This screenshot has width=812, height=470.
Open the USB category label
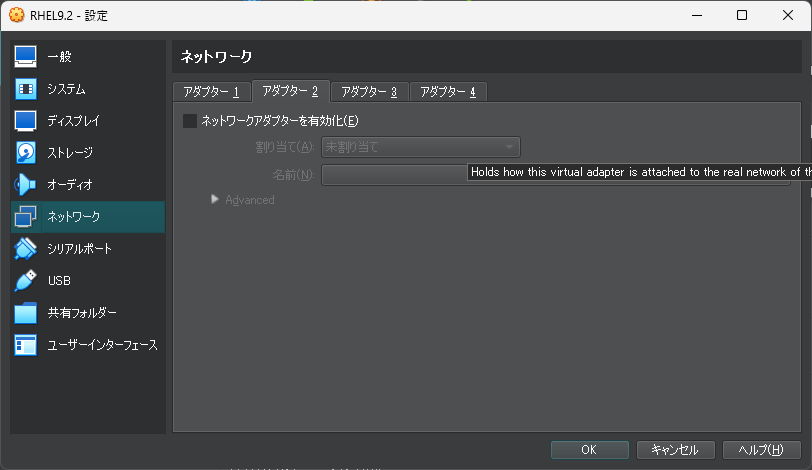(x=59, y=281)
